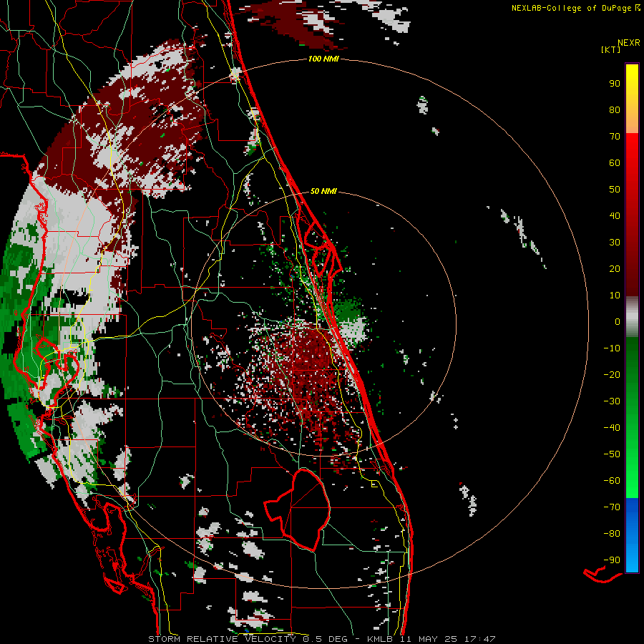Click the 80 value on the velocity scale
Image resolution: width=644 pixels, height=644 pixels.
pos(615,109)
